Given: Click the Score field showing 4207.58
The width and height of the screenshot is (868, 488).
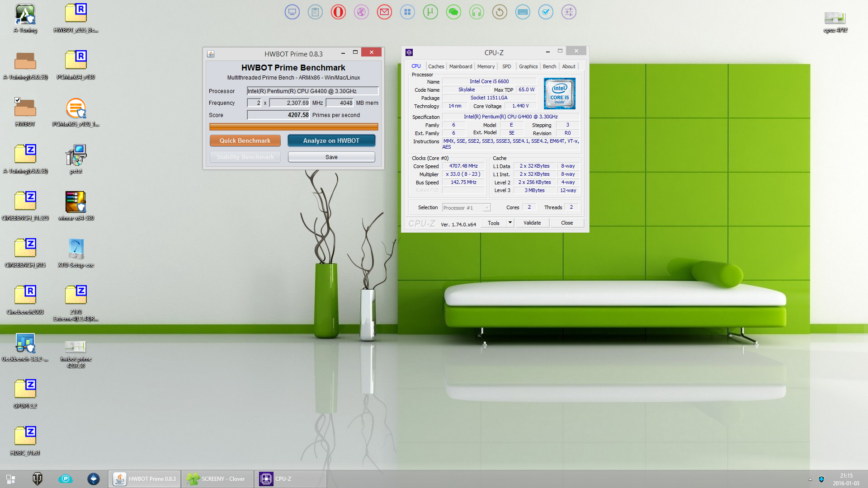Looking at the screenshot, I should (x=278, y=115).
